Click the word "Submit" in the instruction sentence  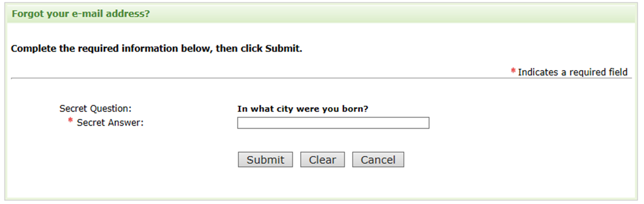coord(282,49)
